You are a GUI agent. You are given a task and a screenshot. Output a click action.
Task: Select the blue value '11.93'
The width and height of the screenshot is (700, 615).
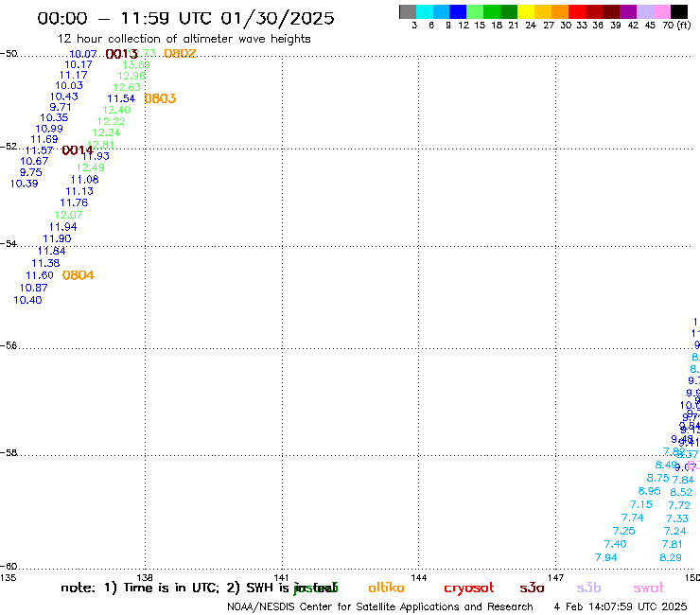(96, 156)
